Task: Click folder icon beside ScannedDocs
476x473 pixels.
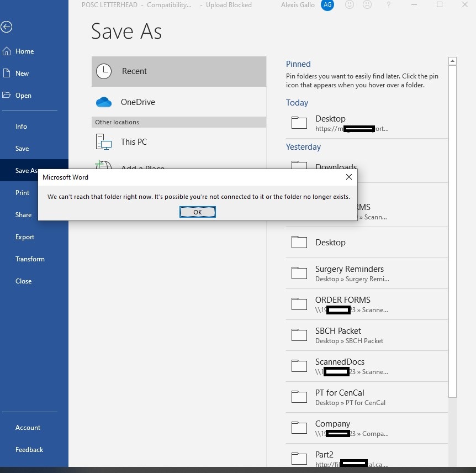Action: (x=299, y=366)
